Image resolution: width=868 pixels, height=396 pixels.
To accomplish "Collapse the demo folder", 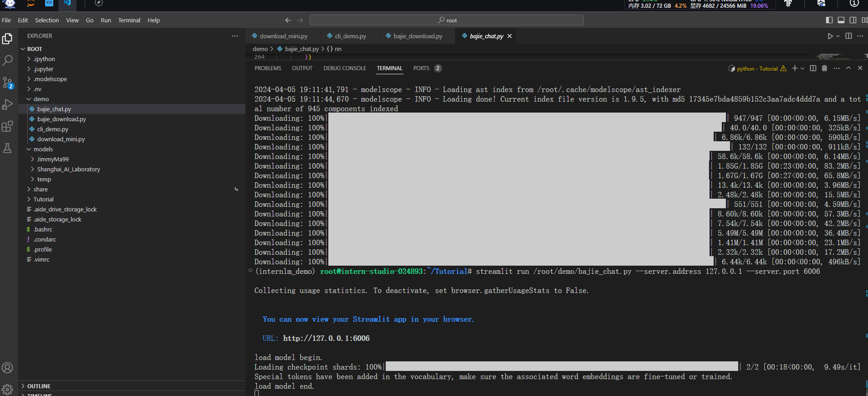I will (x=132, y=99).
